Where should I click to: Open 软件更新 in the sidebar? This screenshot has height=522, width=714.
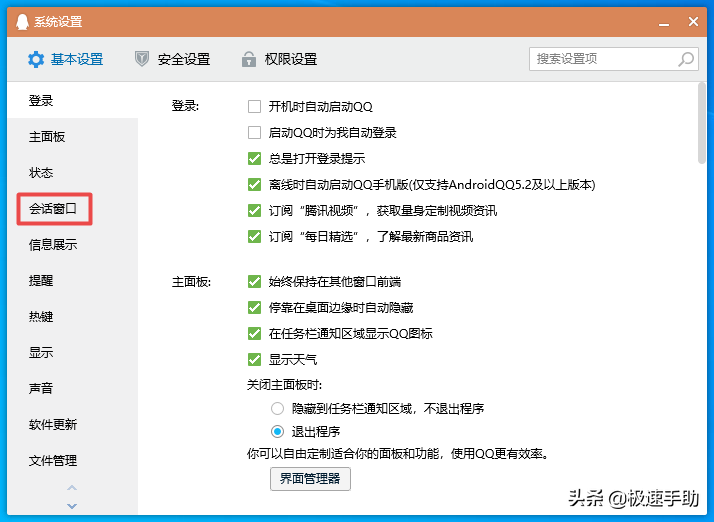[x=72, y=424]
